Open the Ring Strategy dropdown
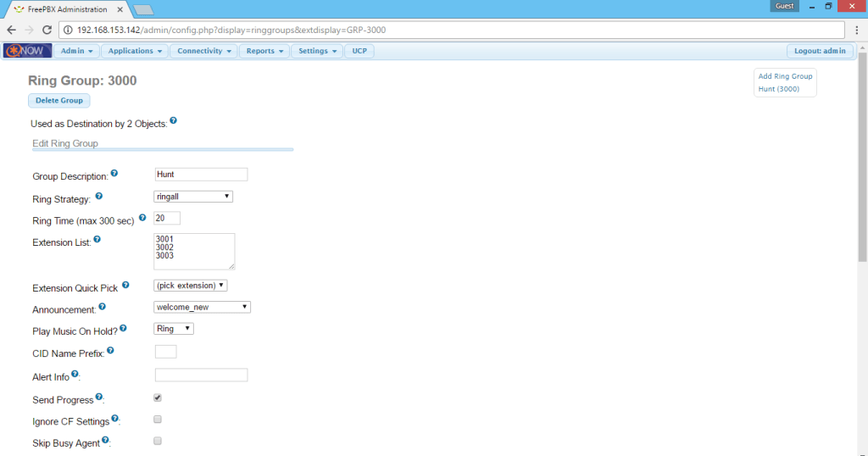This screenshot has width=868, height=456. tap(193, 197)
